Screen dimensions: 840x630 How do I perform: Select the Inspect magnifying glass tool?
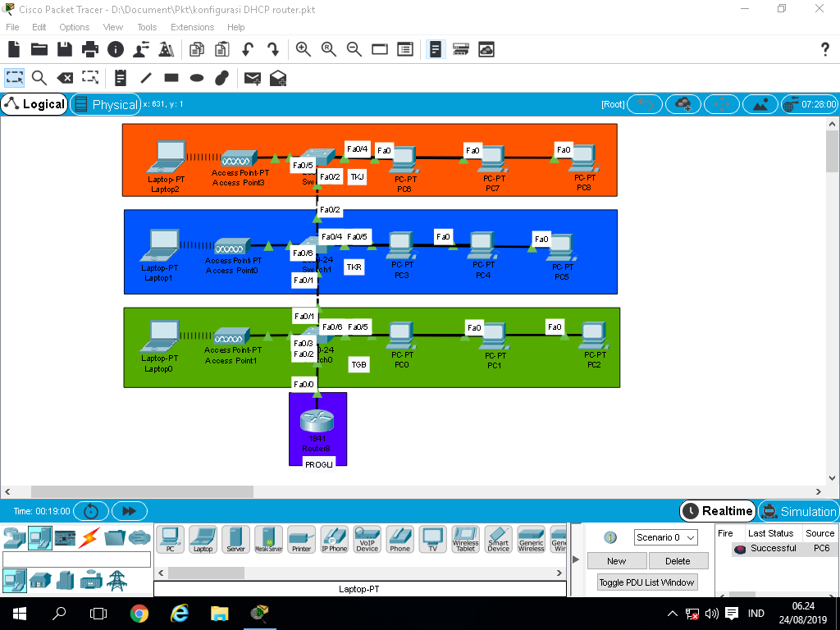pos(38,78)
